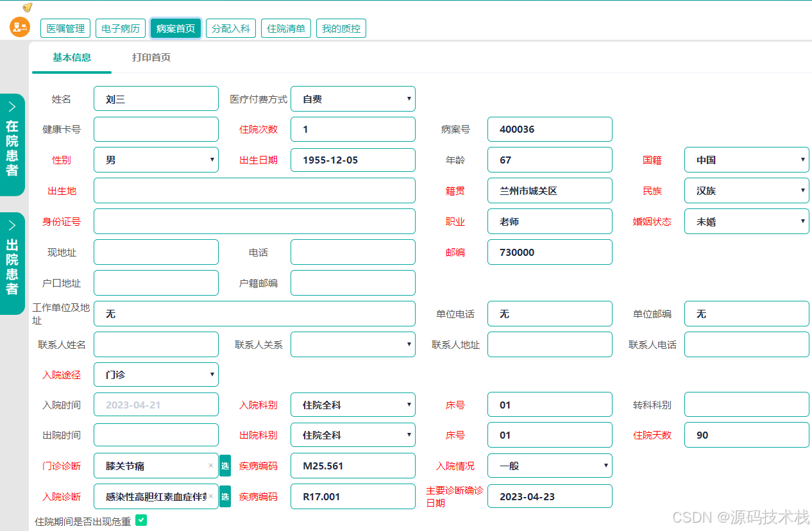812x531 pixels.
Task: Click the 床号 field in the 入院科别 row
Action: click(x=550, y=405)
